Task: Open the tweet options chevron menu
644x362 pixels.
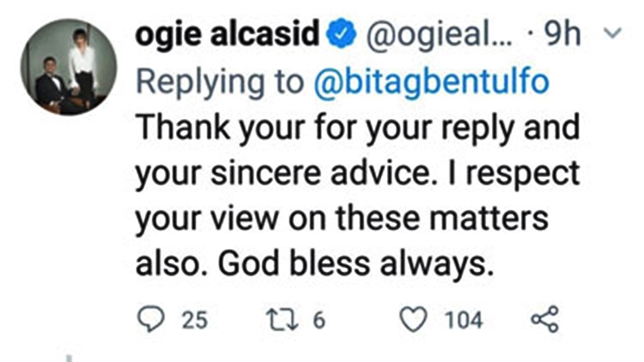Action: tap(612, 36)
